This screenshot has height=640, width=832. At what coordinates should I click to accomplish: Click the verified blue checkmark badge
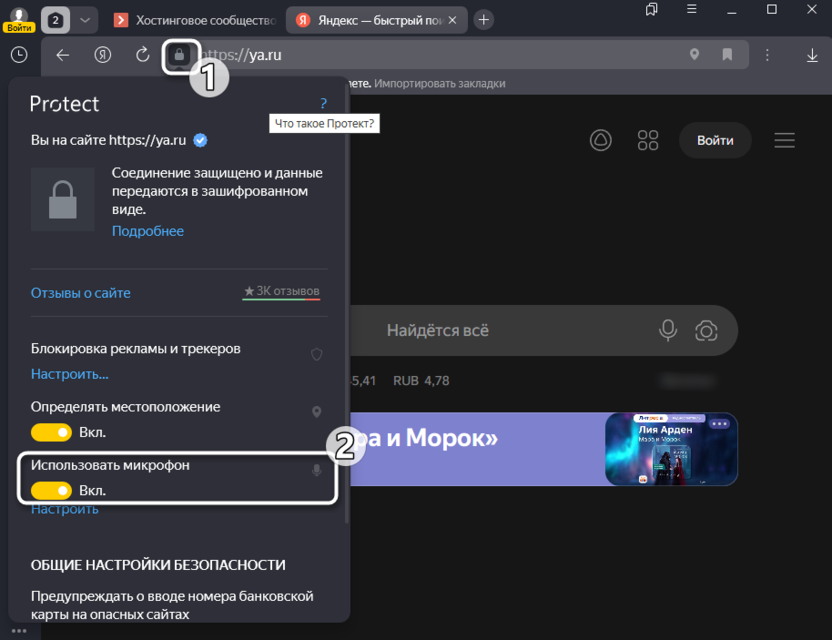(x=200, y=140)
